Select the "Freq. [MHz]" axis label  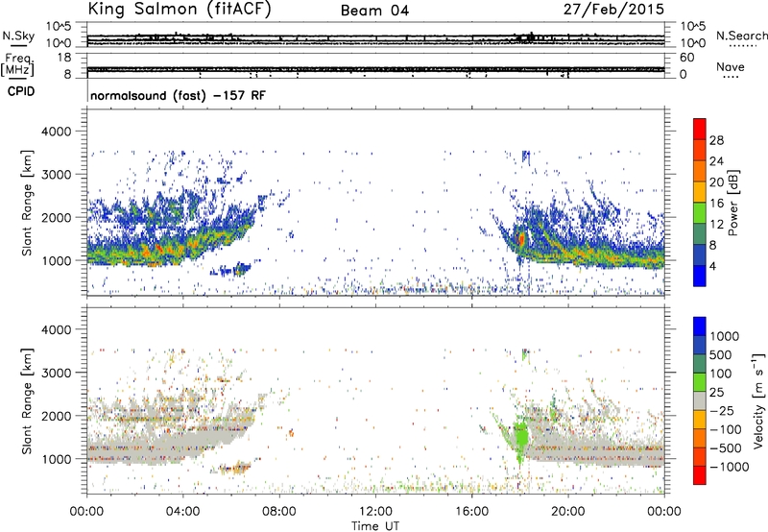point(17,65)
